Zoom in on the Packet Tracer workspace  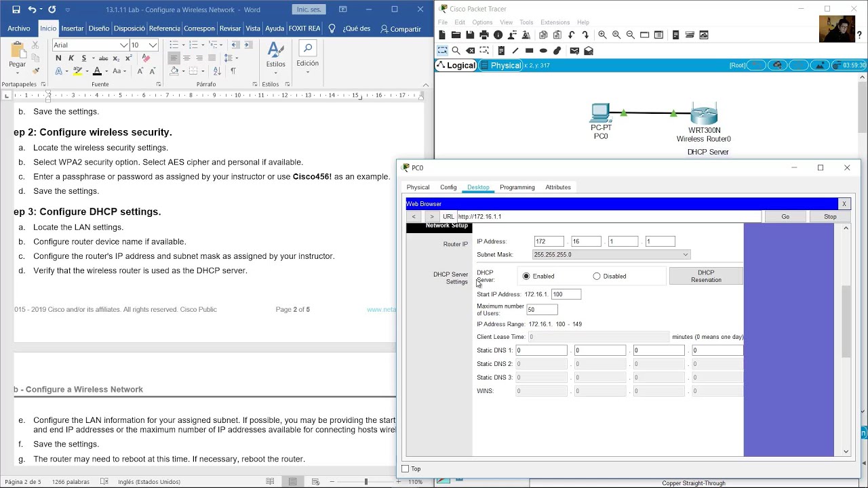point(602,35)
